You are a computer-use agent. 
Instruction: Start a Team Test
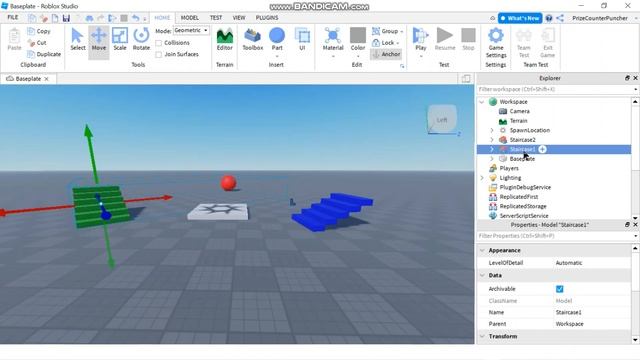(524, 43)
